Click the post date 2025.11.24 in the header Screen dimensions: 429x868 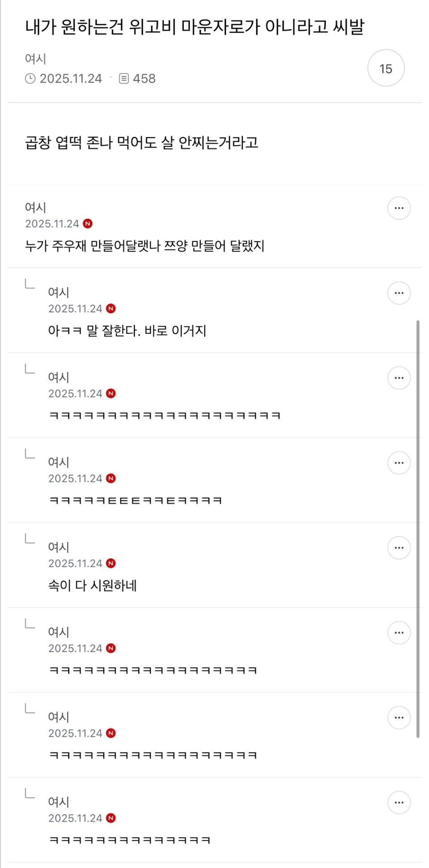click(x=71, y=79)
